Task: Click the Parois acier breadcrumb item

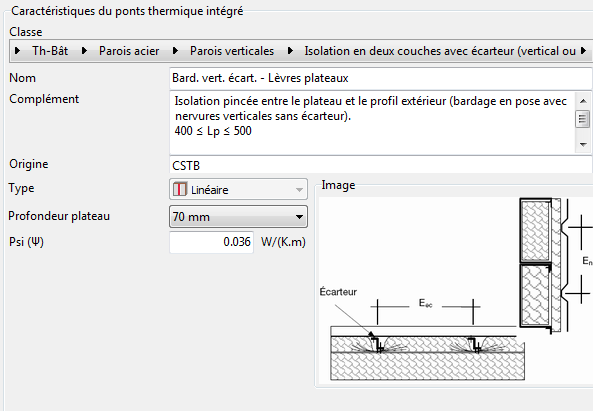Action: click(x=129, y=51)
